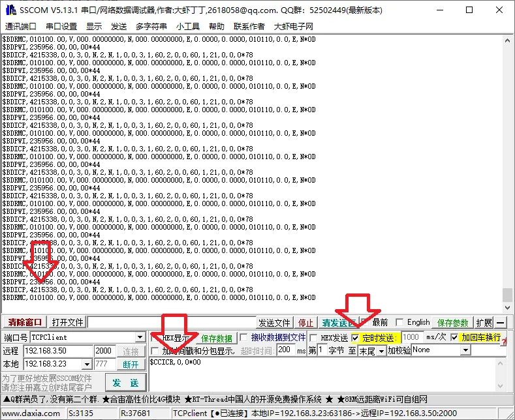Open the 串口设置 menu

pos(61,26)
